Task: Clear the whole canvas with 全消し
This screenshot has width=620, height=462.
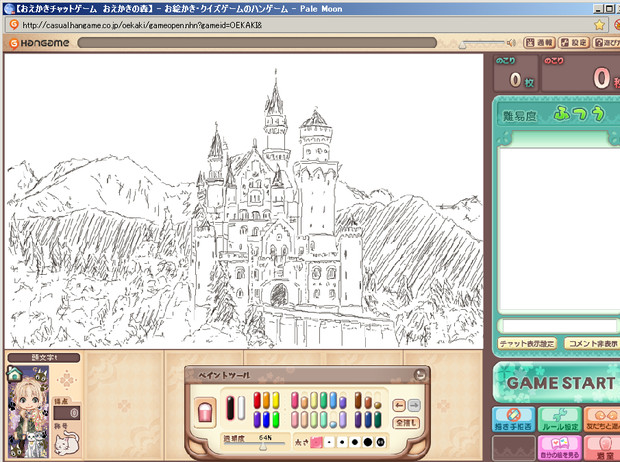Action: coord(406,423)
